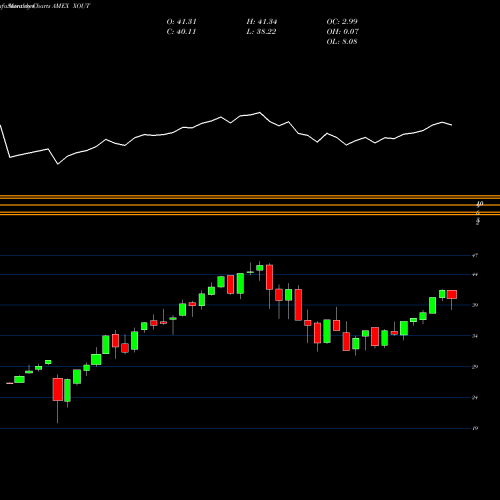Click the low value 'L: 38.22'
This screenshot has width=500, height=500.
[x=261, y=32]
